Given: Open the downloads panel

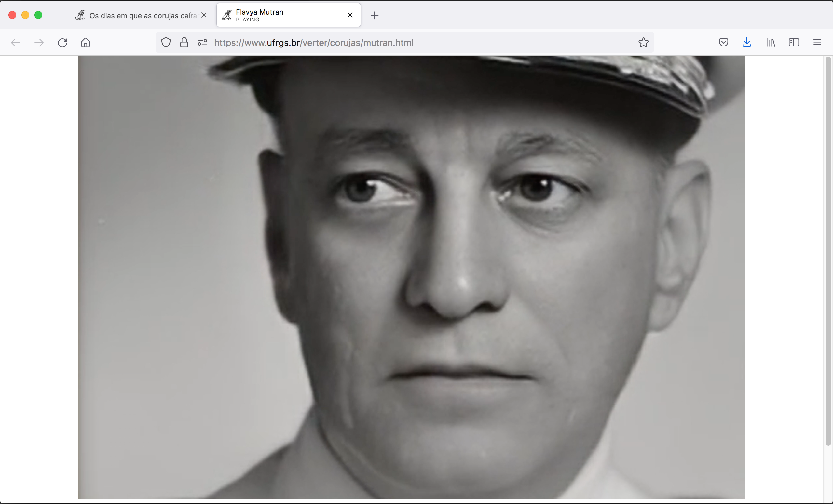Looking at the screenshot, I should (747, 43).
